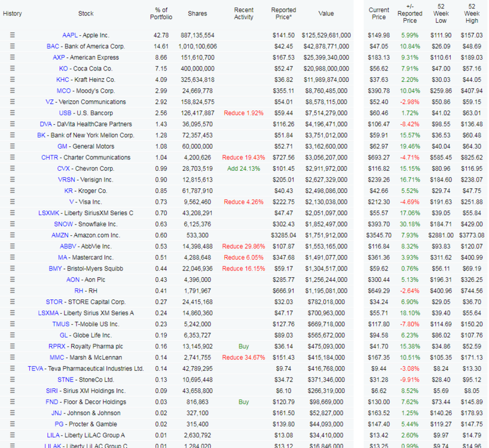Select the 'Reduce 29.86%' activity text
Screen dimensions: 489x448
pos(243,247)
